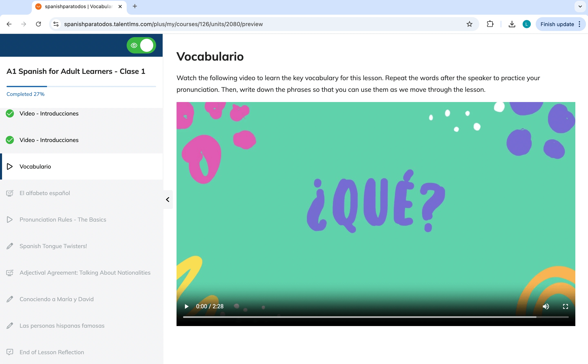This screenshot has width=588, height=364.
Task: Open site information icon in address bar
Action: pyautogui.click(x=56, y=24)
